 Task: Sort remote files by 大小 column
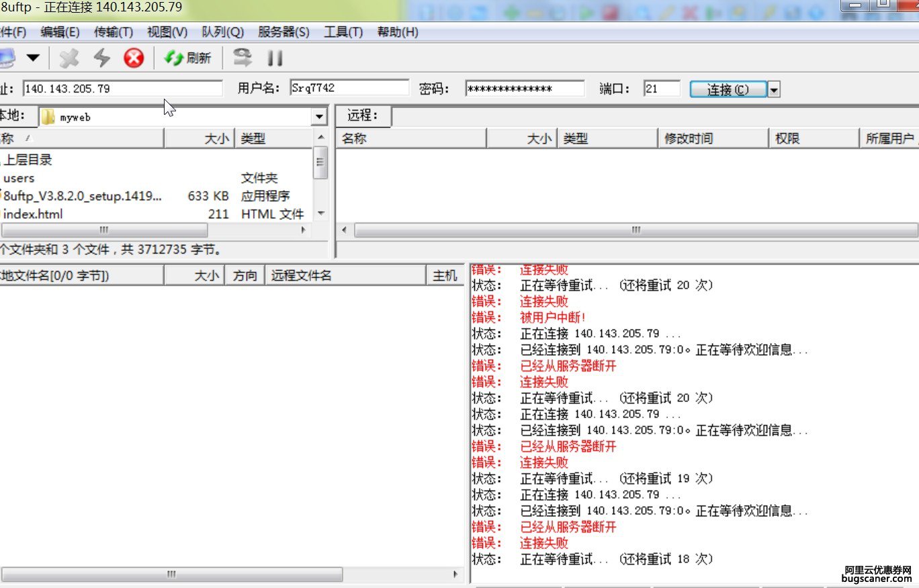click(x=521, y=138)
